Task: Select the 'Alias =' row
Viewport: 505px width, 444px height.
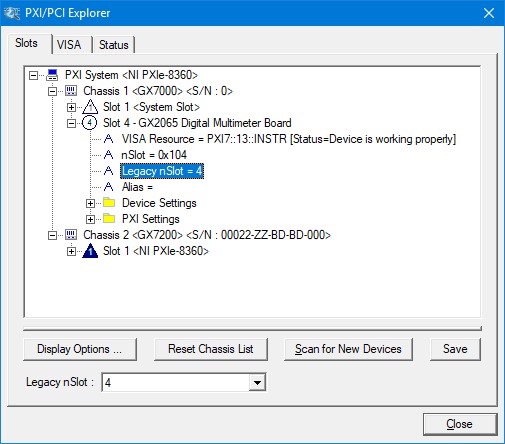Action: [137, 187]
